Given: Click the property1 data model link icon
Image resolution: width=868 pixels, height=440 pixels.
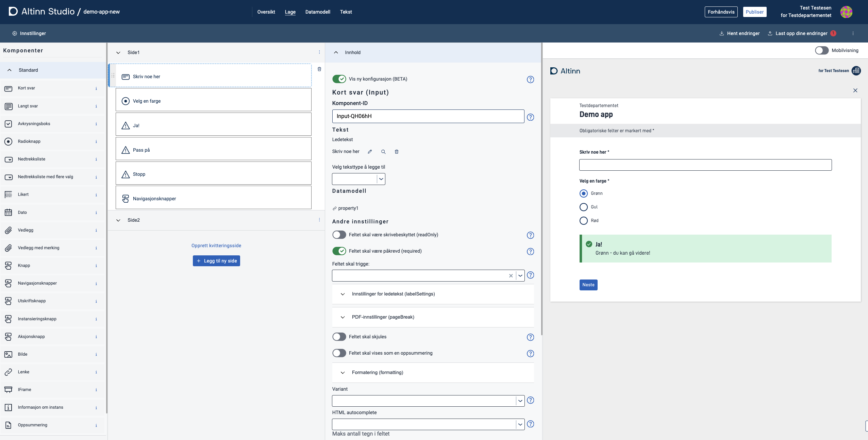Looking at the screenshot, I should 335,208.
